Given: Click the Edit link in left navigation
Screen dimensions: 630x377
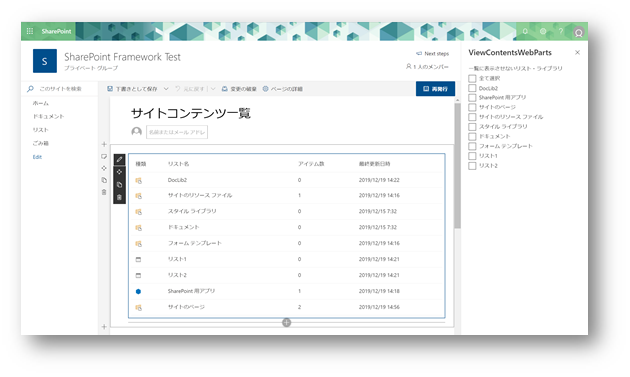Looking at the screenshot, I should (x=37, y=157).
